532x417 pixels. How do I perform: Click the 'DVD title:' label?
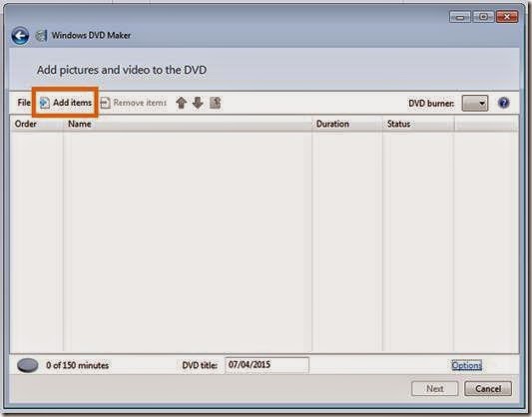click(x=200, y=365)
